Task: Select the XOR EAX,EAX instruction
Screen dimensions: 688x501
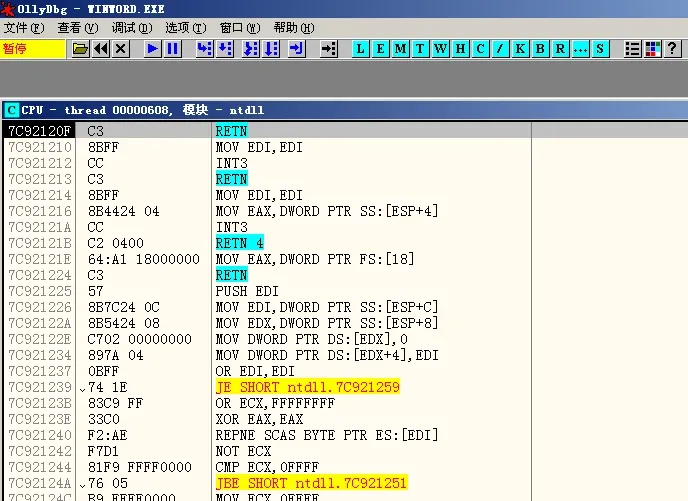Action: coord(259,419)
